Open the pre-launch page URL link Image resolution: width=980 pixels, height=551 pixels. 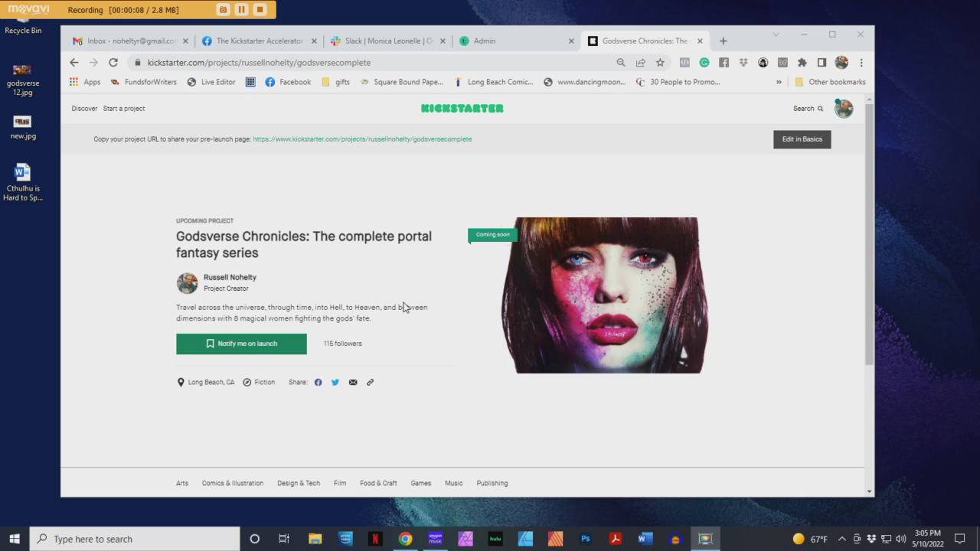(361, 139)
